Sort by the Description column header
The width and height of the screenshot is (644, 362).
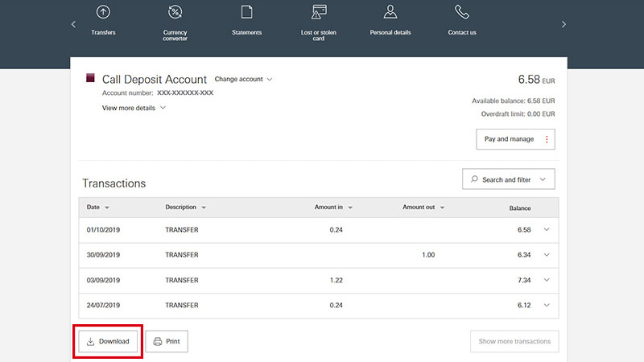186,208
